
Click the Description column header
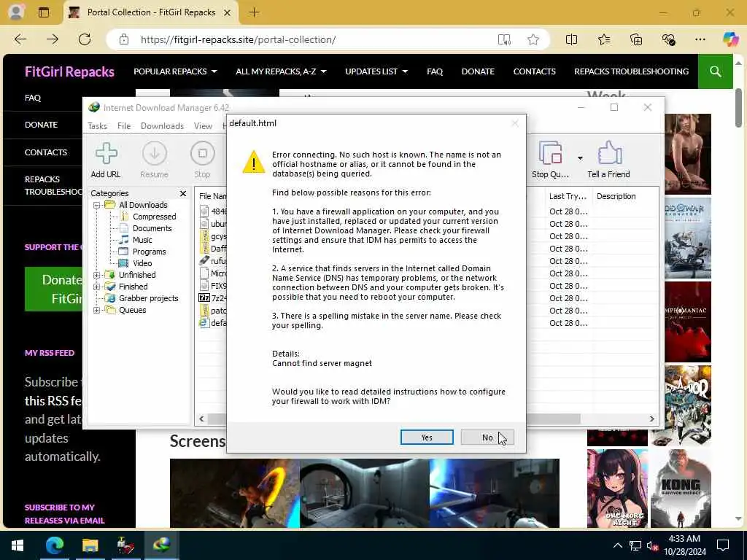coord(616,196)
